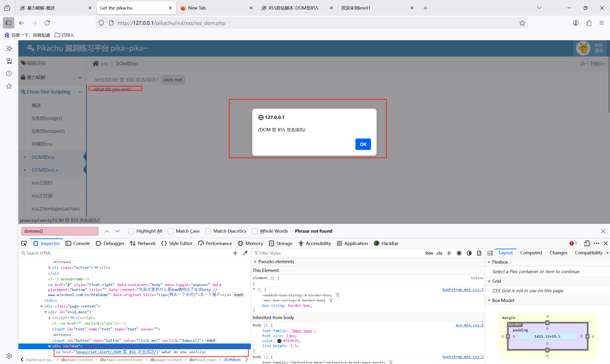Open the tracking protection shield icon
610x364 pixels.
(101, 23)
